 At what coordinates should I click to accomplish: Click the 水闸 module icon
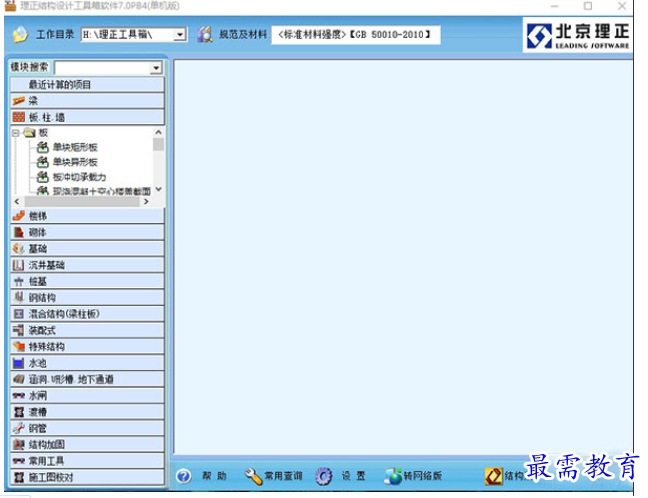point(19,396)
